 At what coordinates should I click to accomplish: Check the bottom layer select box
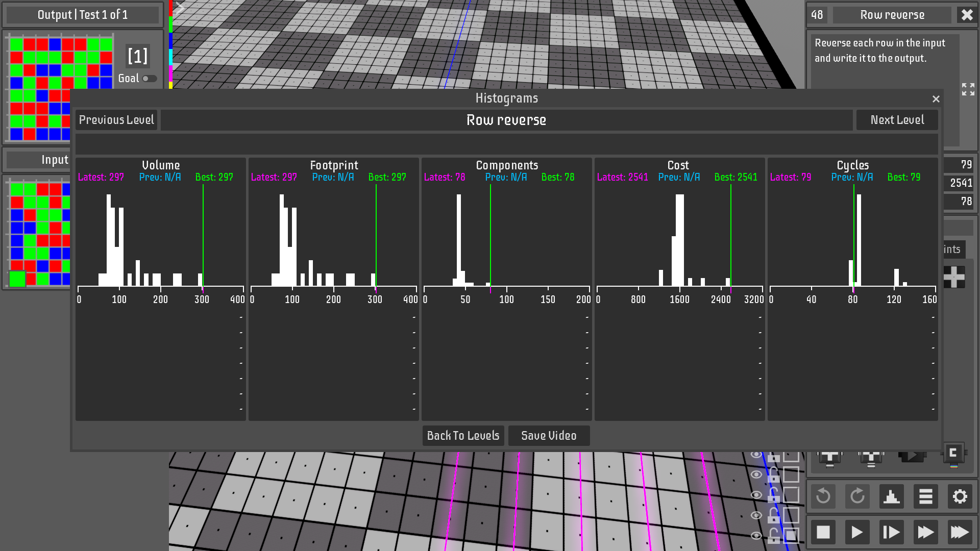[791, 536]
